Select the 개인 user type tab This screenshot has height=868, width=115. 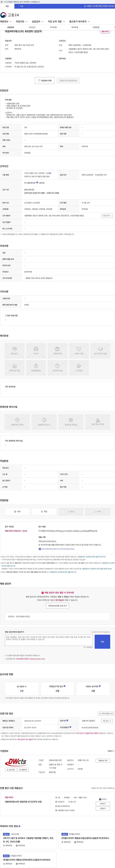coord(7,6)
